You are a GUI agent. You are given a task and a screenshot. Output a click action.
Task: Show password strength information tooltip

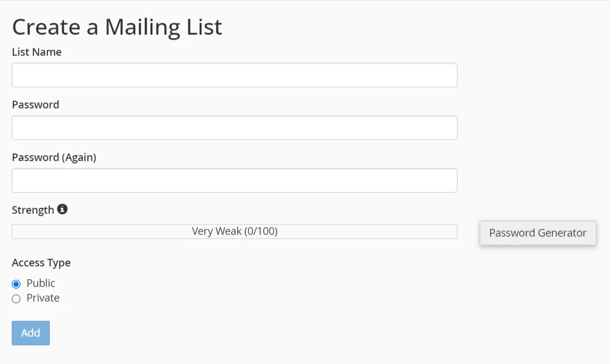click(62, 209)
